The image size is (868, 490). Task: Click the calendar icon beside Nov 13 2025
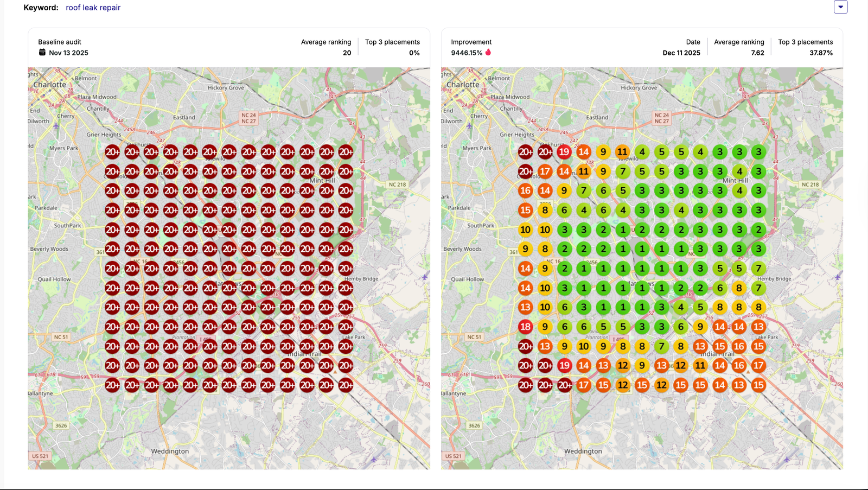point(42,53)
